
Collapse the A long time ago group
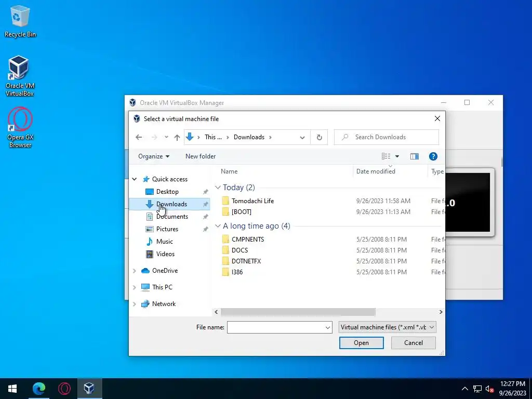(x=218, y=226)
